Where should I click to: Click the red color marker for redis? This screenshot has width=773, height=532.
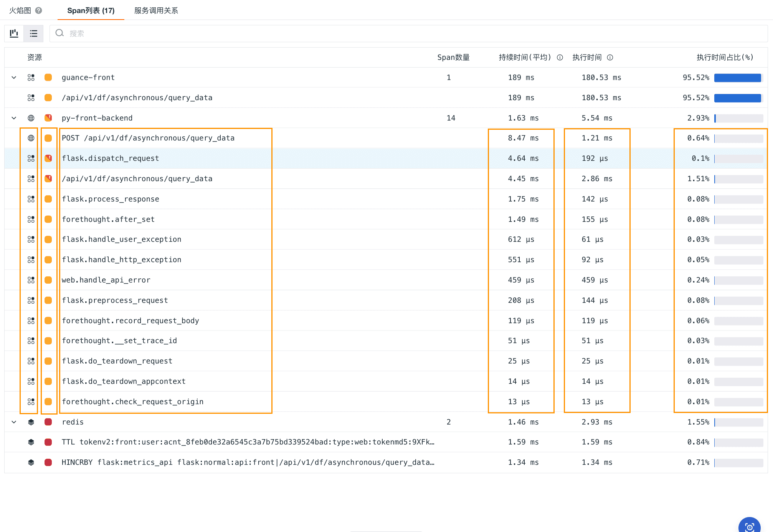(48, 422)
